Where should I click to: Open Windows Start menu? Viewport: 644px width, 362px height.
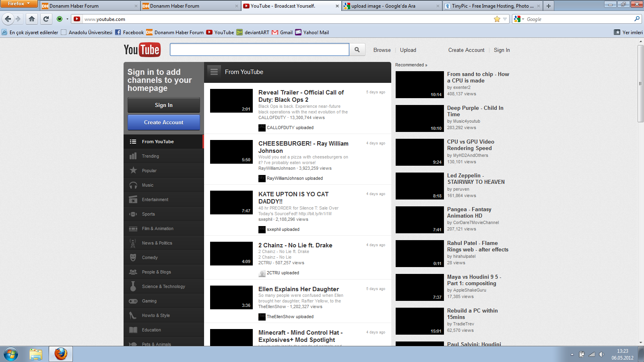click(11, 354)
